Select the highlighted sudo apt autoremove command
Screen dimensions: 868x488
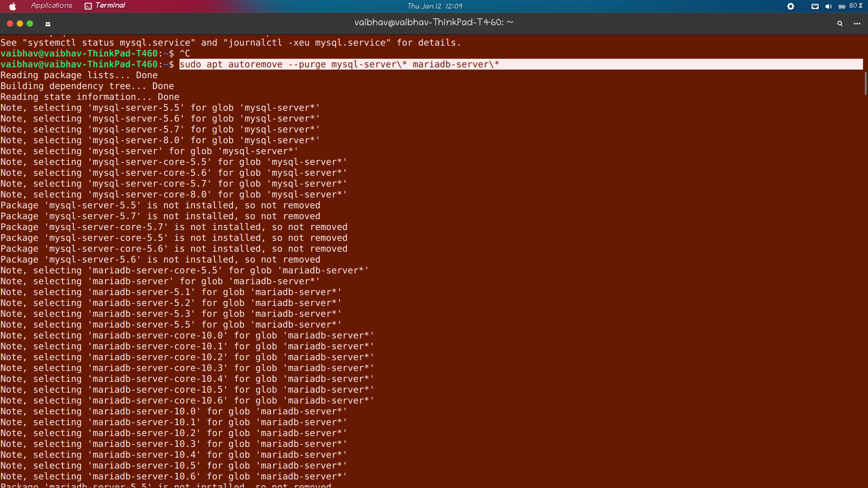point(339,64)
